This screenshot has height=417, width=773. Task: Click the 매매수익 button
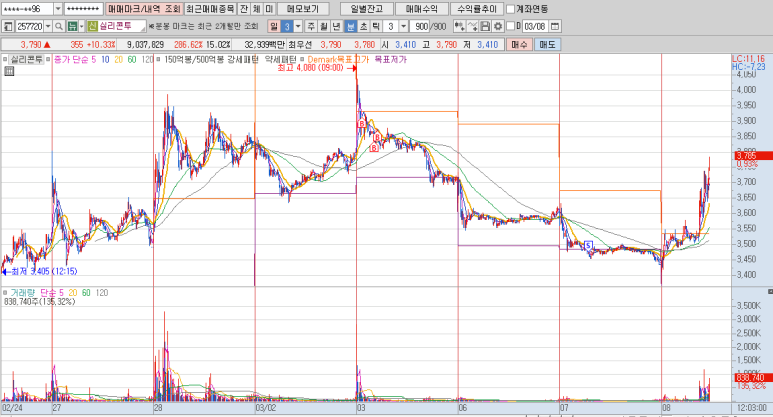pyautogui.click(x=422, y=9)
